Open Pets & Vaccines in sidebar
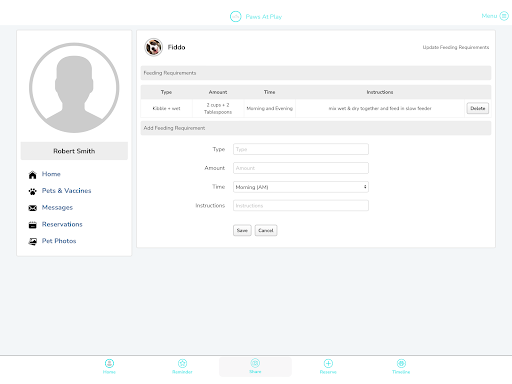 (x=66, y=191)
